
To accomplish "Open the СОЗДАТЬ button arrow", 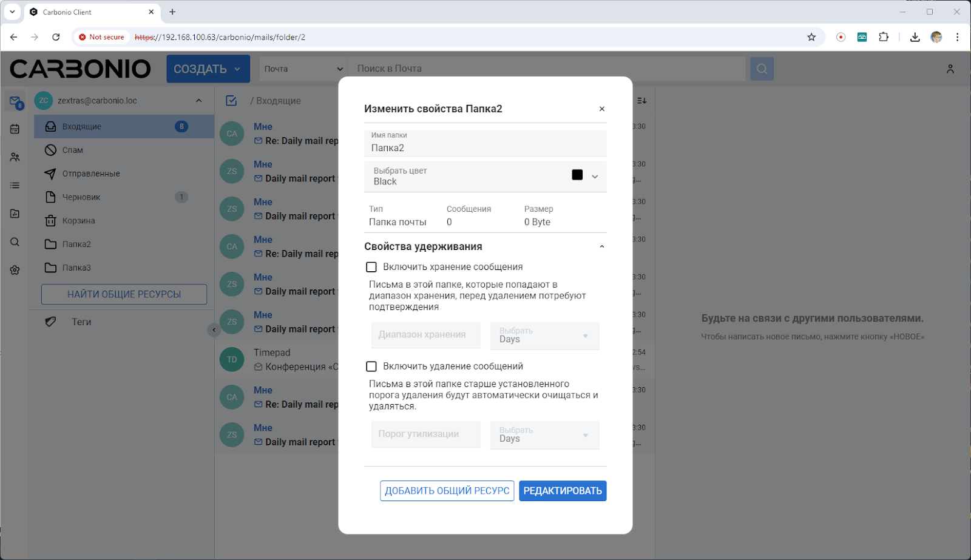I will pos(237,69).
